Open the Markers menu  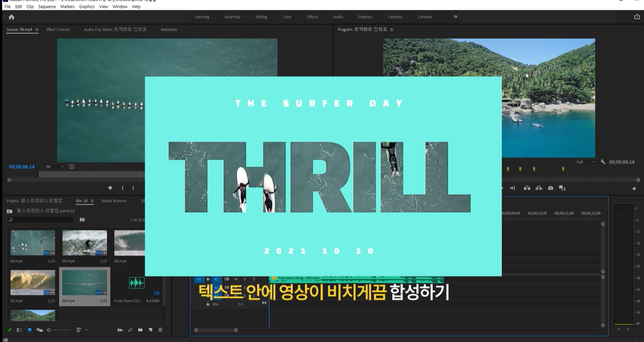click(x=67, y=6)
